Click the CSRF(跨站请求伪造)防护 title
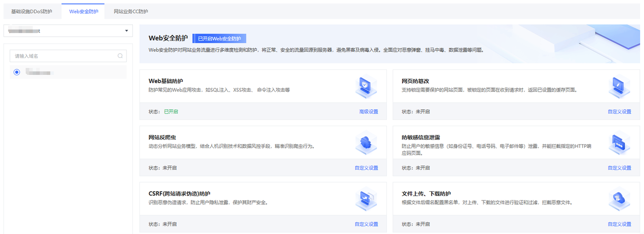Viewport: 644px width, 234px height. pos(180,194)
